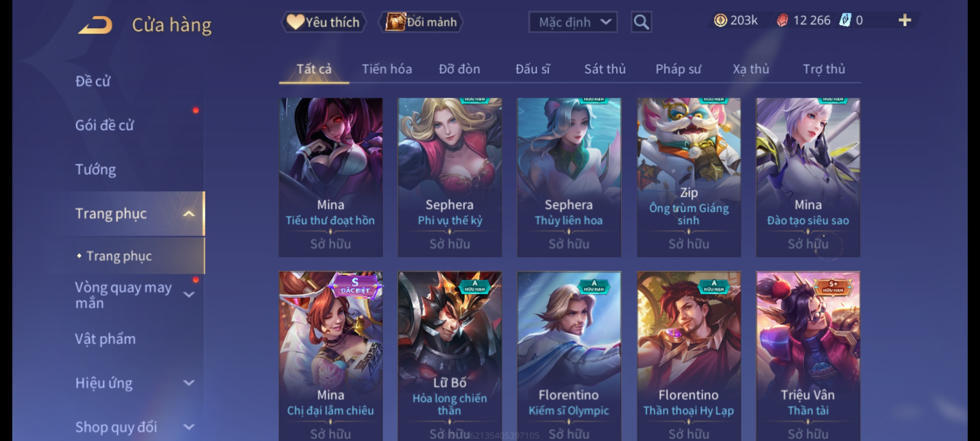Click the red ruby currency icon
Image resolution: width=980 pixels, height=441 pixels.
click(x=782, y=20)
